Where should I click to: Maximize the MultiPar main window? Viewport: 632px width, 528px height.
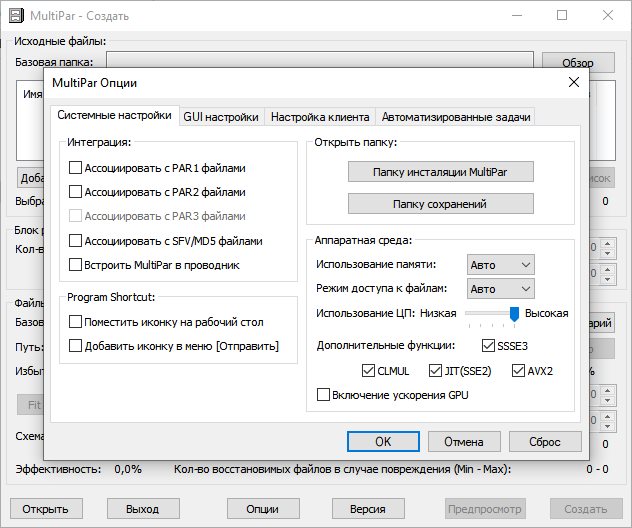pyautogui.click(x=562, y=16)
